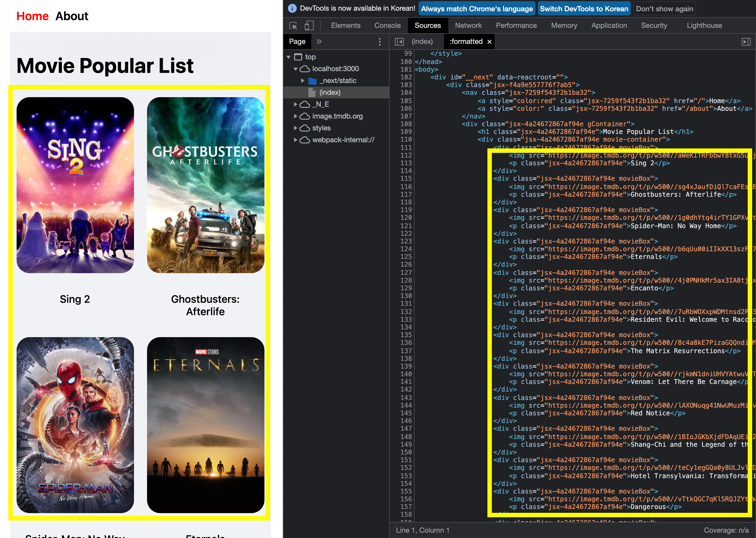Click line number 121 in the gutter
This screenshot has width=756, height=538.
[406, 226]
